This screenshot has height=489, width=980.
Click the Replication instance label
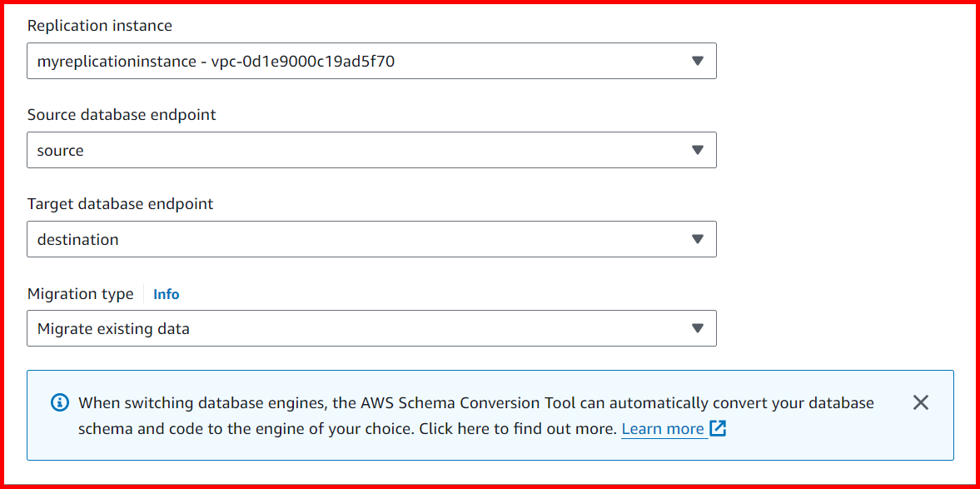click(99, 26)
